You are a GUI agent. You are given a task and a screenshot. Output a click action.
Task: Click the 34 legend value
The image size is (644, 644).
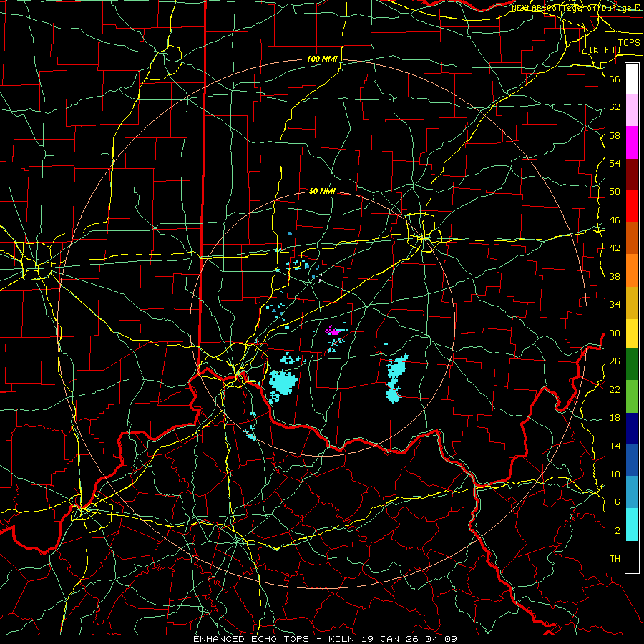[615, 304]
